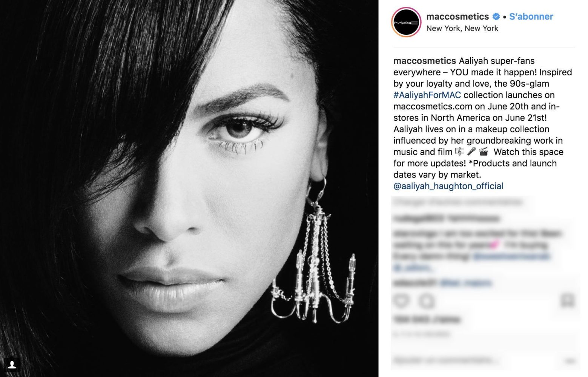
Task: Open the MAC logo profile avatar
Action: coord(406,22)
